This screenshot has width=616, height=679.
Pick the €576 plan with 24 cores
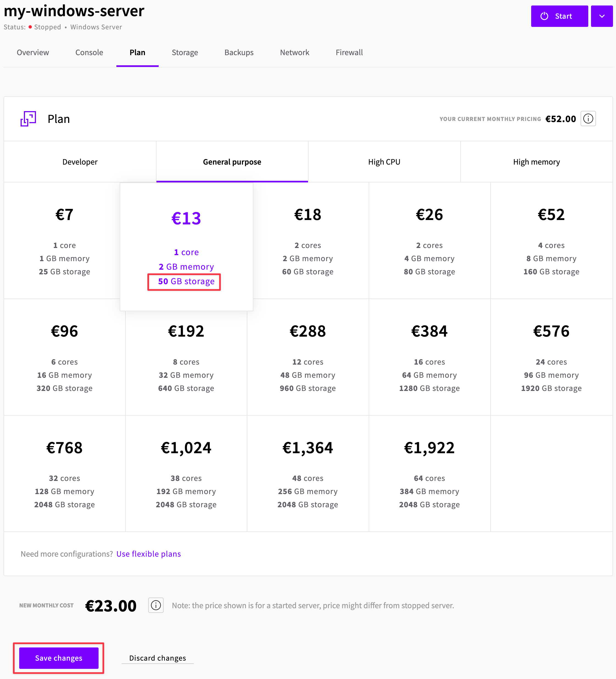(551, 357)
